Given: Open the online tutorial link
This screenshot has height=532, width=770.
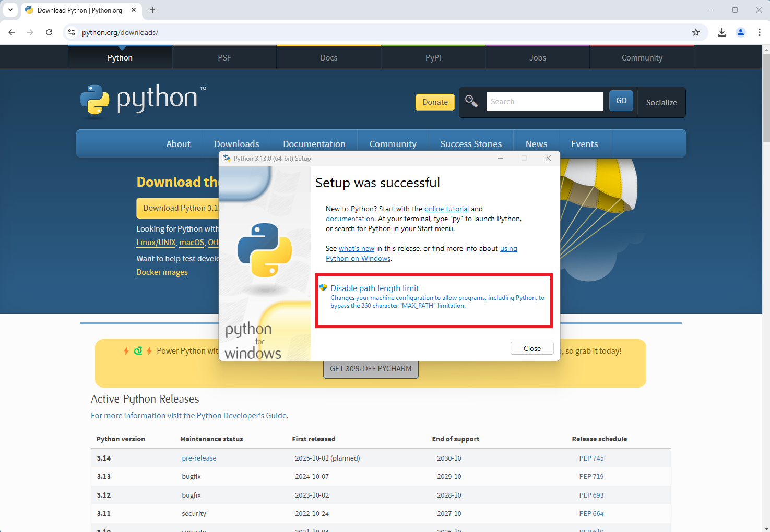Looking at the screenshot, I should [446, 209].
